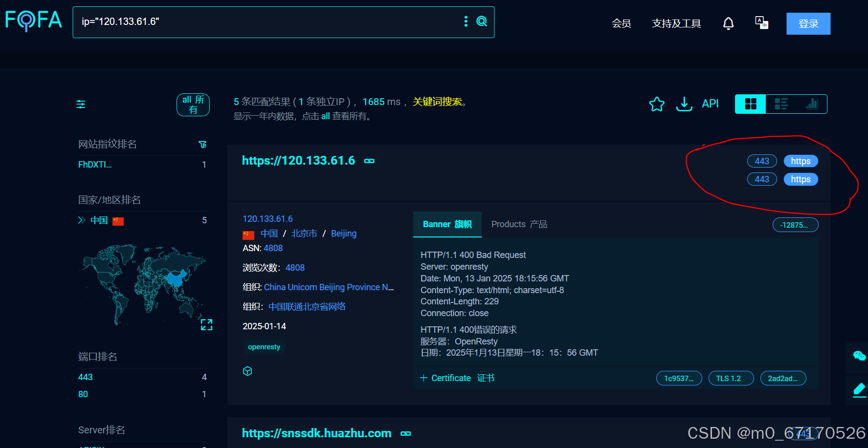The width and height of the screenshot is (868, 448).
Task: Open the https://snssdk.huazhu.com result title
Action: pyautogui.click(x=316, y=433)
